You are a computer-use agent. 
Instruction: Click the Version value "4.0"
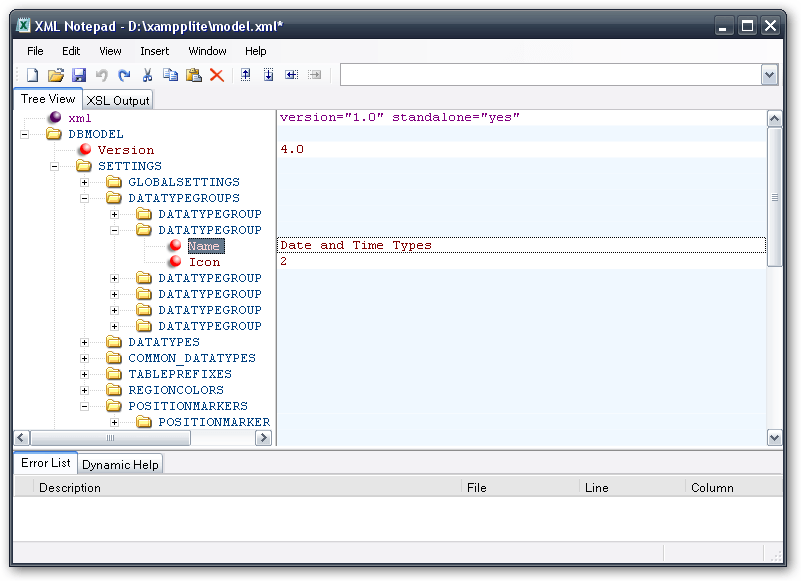[x=292, y=149]
